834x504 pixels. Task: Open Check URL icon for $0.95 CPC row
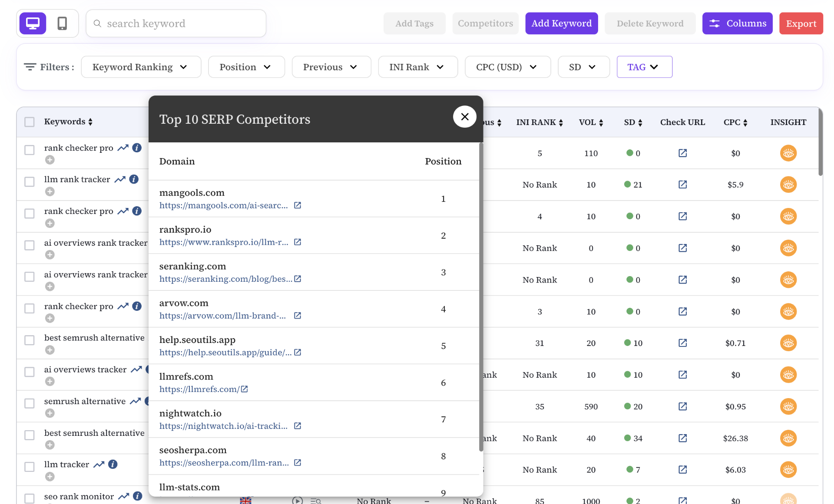tap(682, 406)
